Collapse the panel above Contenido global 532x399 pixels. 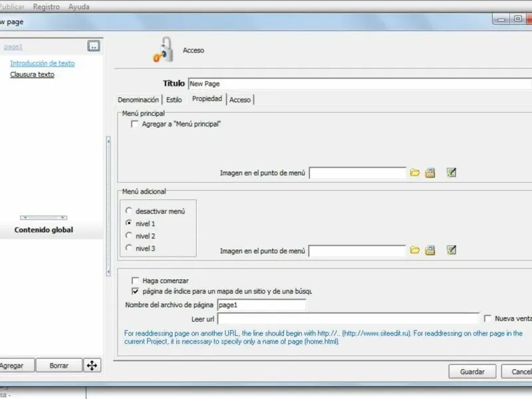43,217
